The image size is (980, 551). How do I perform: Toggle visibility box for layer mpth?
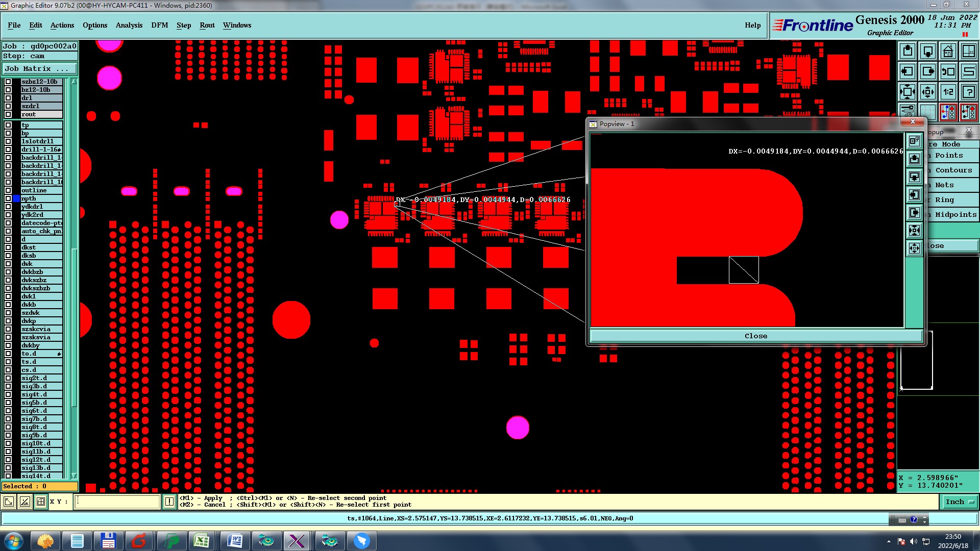pyautogui.click(x=8, y=198)
